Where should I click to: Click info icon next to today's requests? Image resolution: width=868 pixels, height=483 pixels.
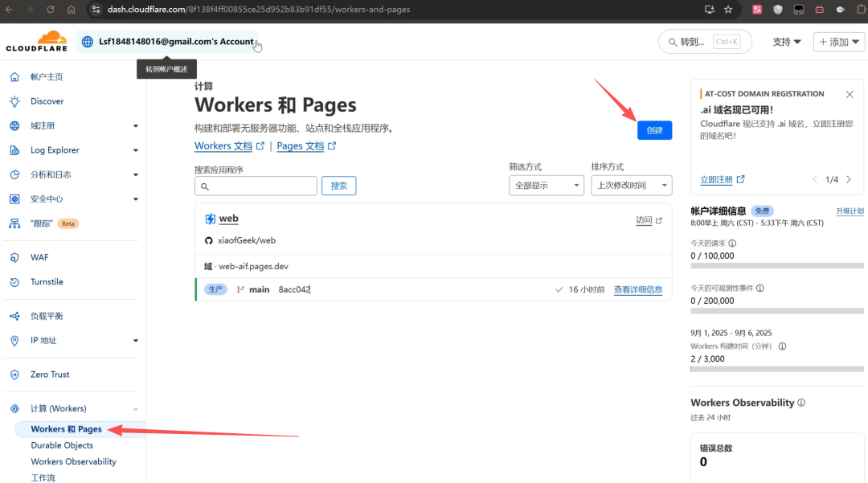[x=732, y=244]
